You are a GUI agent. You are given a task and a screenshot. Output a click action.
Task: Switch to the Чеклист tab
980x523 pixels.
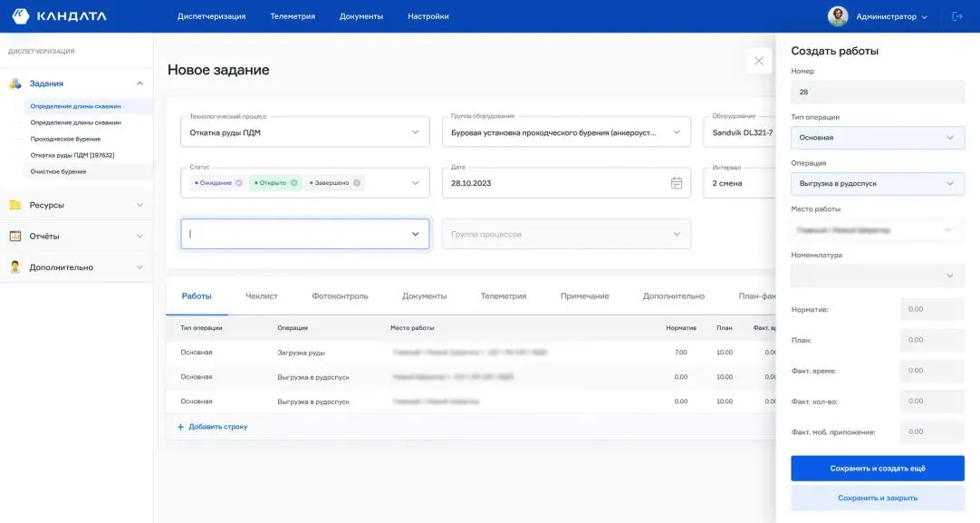click(262, 296)
